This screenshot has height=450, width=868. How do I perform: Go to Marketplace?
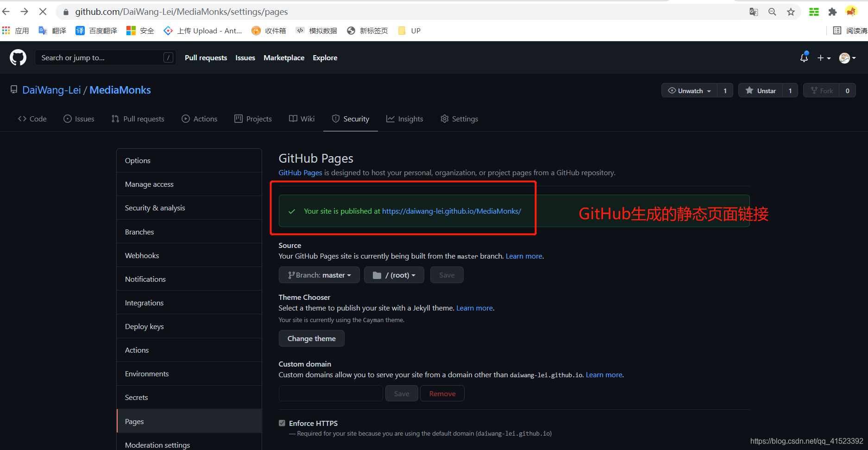(284, 58)
